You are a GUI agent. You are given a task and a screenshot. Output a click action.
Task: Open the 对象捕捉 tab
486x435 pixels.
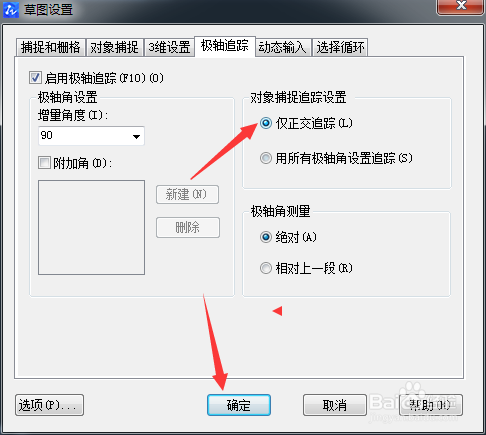click(115, 47)
